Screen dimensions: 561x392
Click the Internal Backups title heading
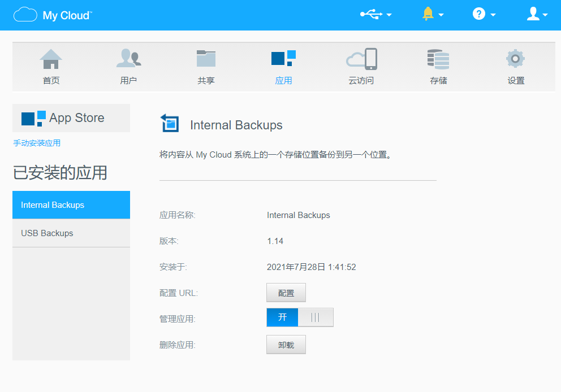(x=236, y=125)
